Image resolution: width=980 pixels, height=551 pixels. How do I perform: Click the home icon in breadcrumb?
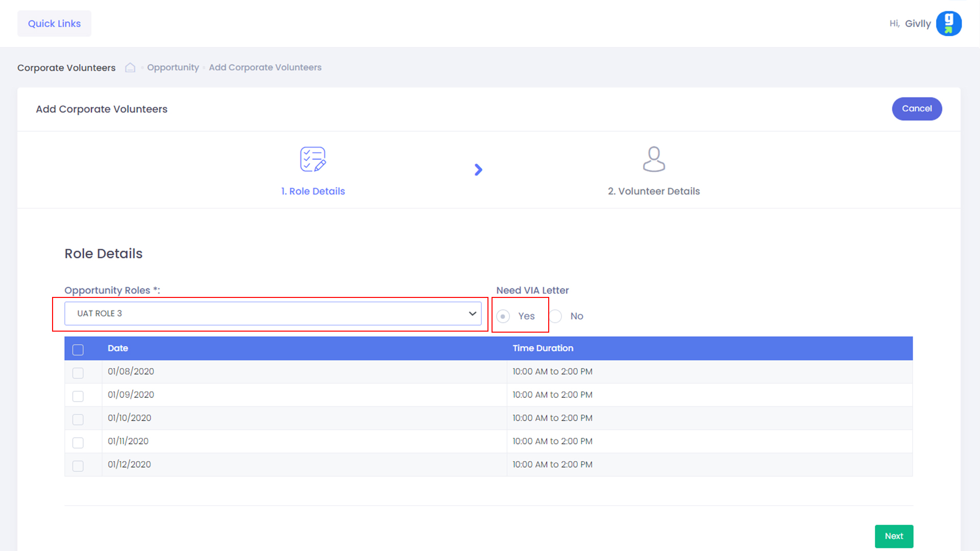pyautogui.click(x=130, y=67)
